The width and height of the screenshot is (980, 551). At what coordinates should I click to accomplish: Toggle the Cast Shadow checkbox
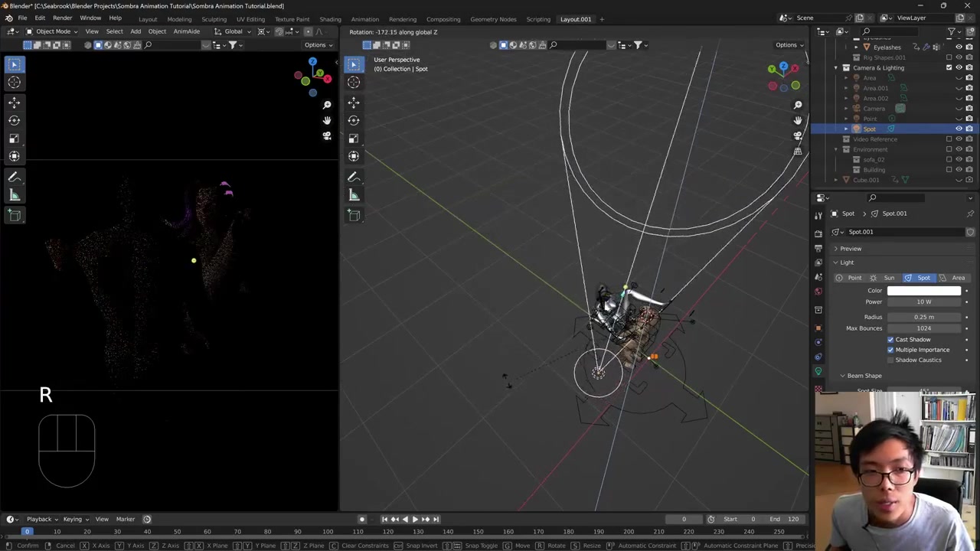coord(890,339)
